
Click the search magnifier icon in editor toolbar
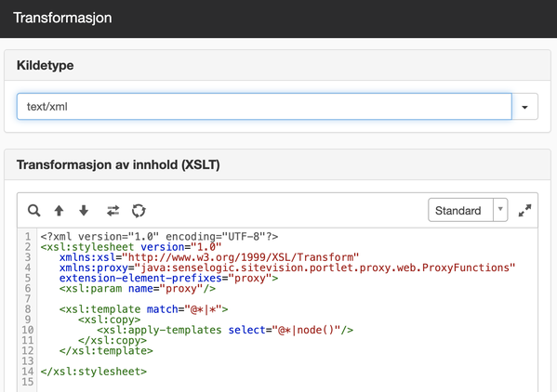pyautogui.click(x=34, y=210)
